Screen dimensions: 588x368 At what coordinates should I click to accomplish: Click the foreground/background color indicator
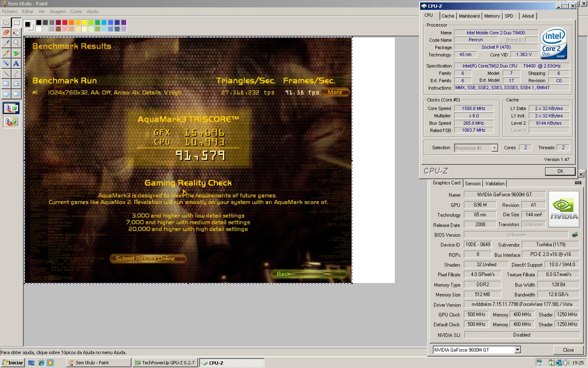tap(29, 25)
